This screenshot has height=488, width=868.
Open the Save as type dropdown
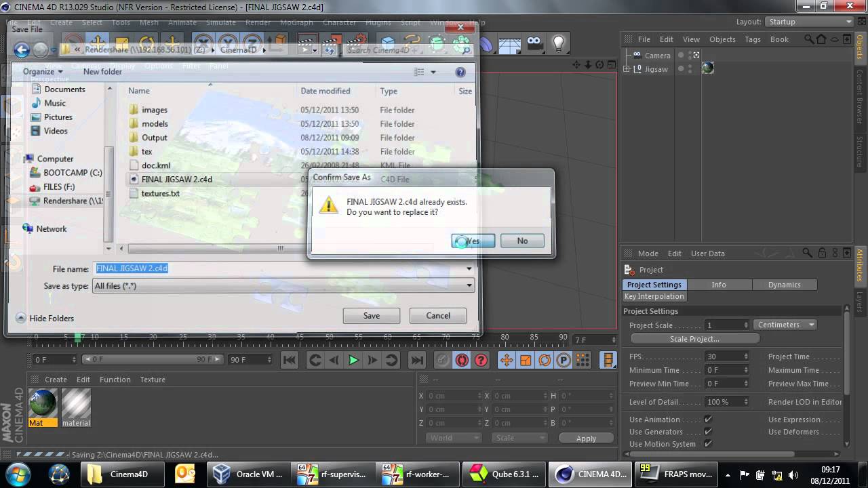click(x=283, y=286)
